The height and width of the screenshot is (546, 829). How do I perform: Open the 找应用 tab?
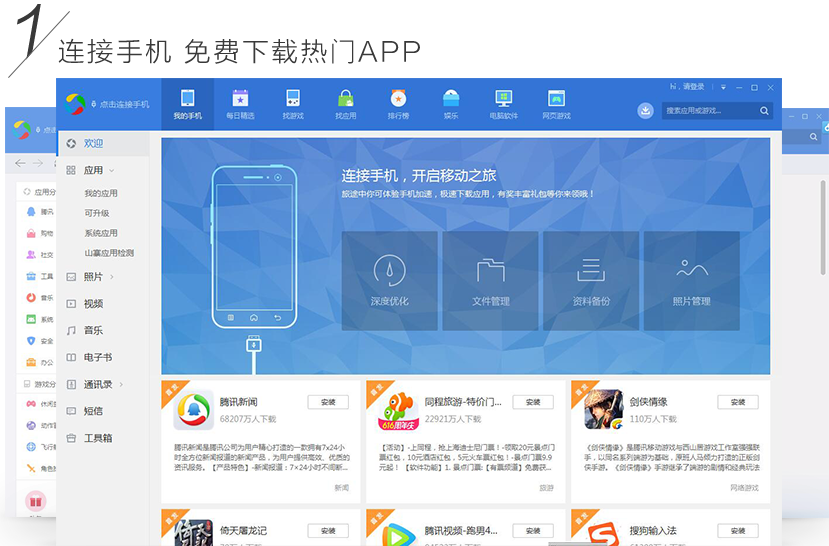click(x=346, y=104)
